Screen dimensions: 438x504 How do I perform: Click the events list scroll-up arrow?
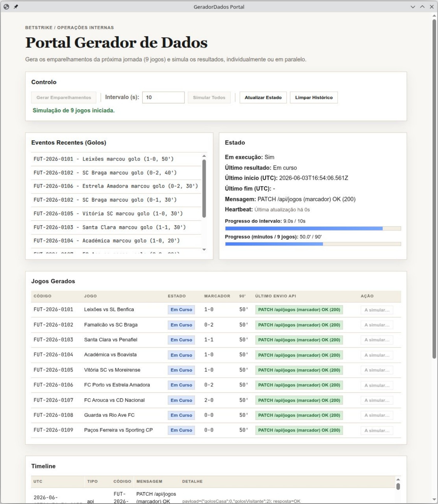(204, 156)
